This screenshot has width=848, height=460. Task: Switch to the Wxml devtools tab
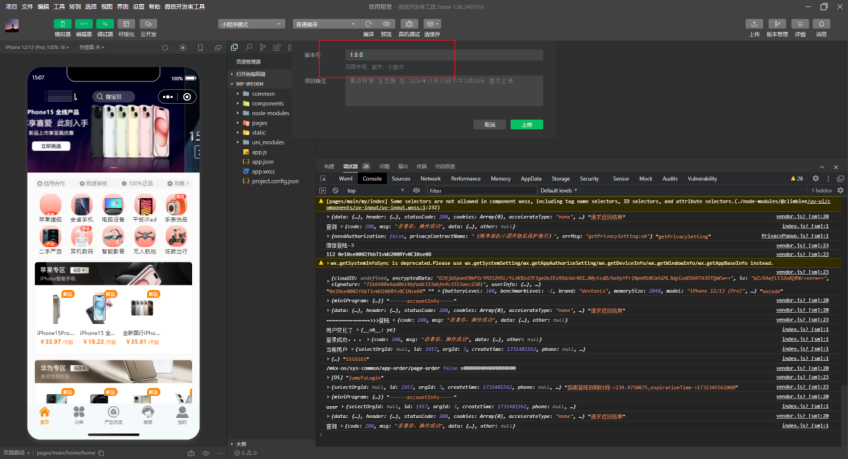(x=346, y=178)
